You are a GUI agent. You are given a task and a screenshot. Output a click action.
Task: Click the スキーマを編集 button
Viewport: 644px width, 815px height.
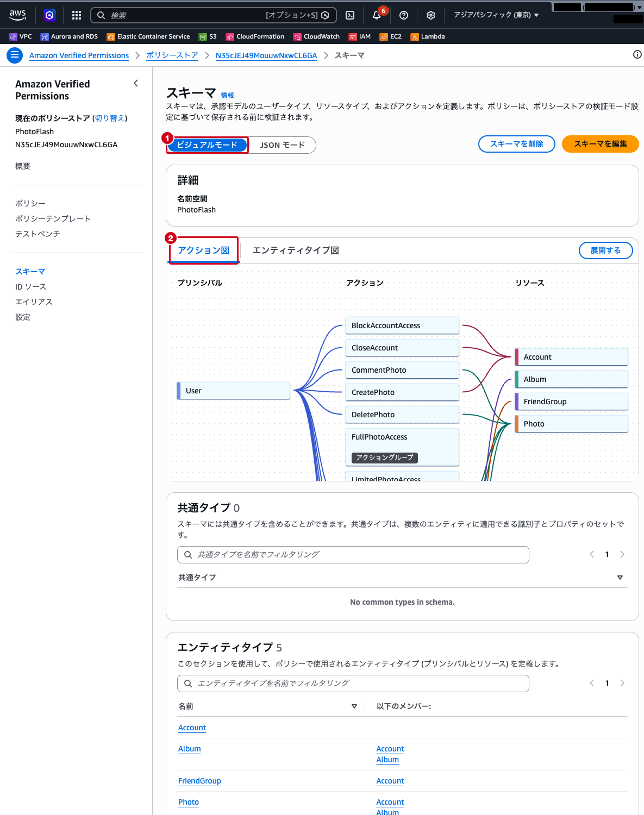click(601, 144)
